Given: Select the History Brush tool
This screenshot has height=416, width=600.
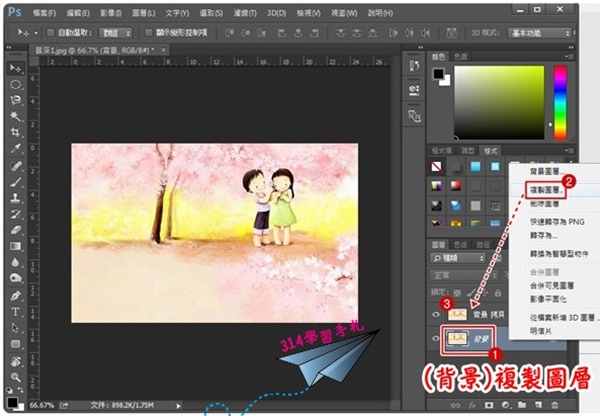Looking at the screenshot, I should point(15,214).
